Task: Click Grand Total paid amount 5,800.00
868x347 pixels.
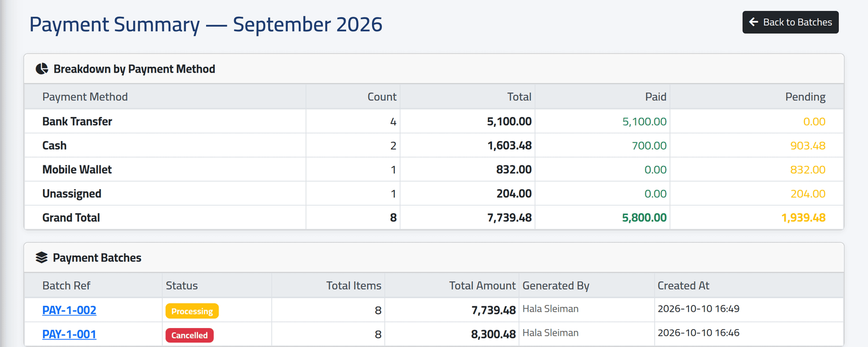Action: 644,217
